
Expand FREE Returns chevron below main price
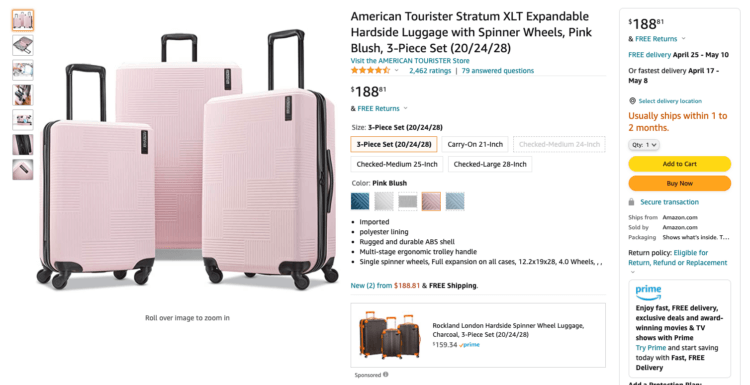[x=405, y=109]
